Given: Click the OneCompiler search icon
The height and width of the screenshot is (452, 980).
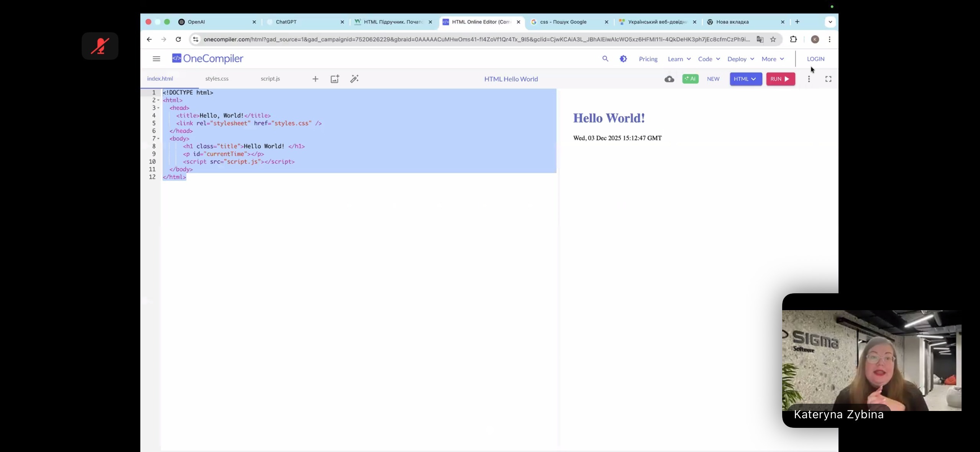Looking at the screenshot, I should 605,59.
